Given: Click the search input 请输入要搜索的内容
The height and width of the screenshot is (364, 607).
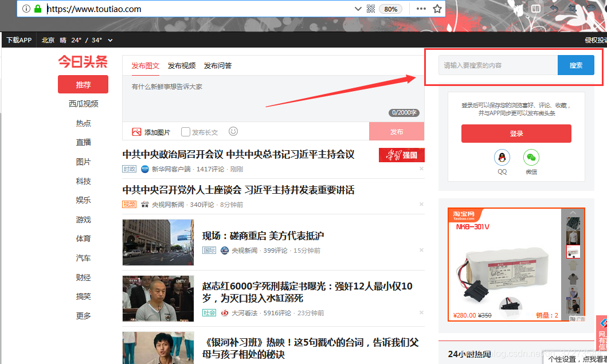Looking at the screenshot, I should [x=498, y=65].
